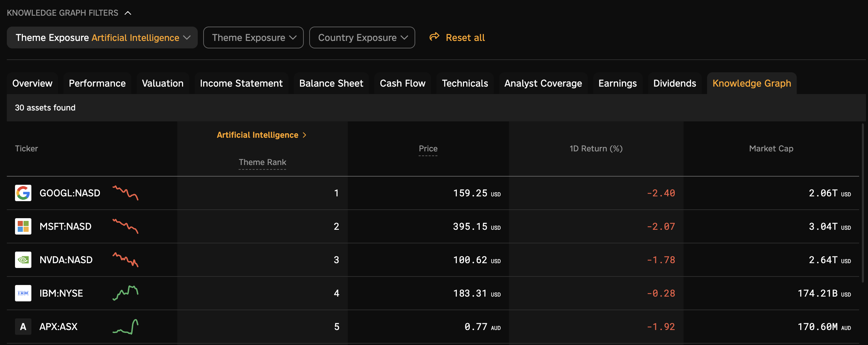The height and width of the screenshot is (345, 868).
Task: Click the Google logo icon
Action: point(23,193)
